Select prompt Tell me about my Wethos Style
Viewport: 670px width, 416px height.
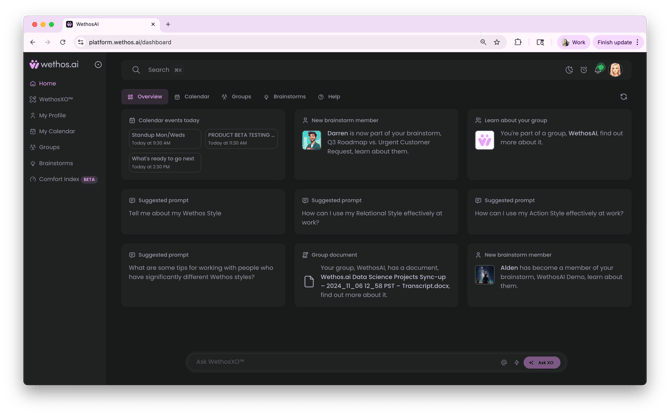(x=203, y=212)
